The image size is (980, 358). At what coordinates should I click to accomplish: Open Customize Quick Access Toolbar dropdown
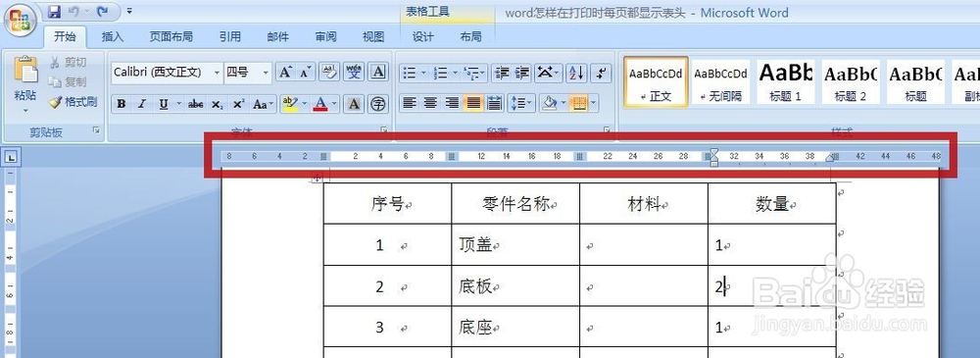128,11
